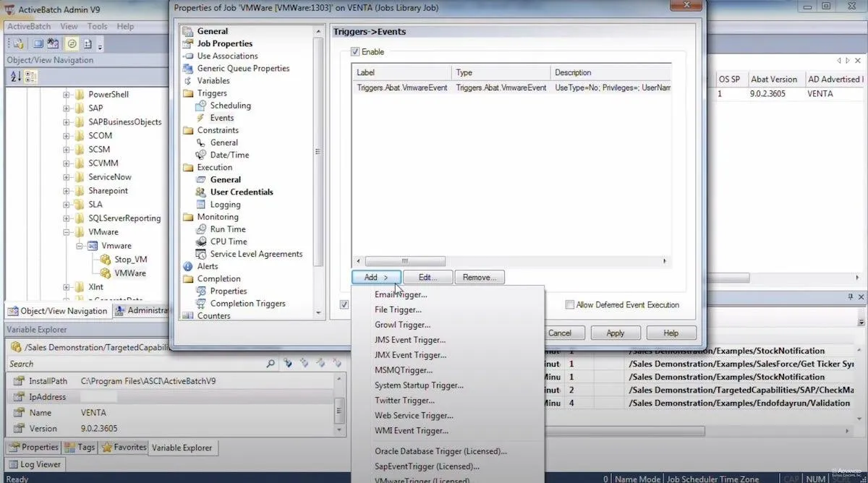Viewport: 868px width, 483px height.
Task: Click the search magnifier icon in Variable Explorer
Action: coord(271,364)
